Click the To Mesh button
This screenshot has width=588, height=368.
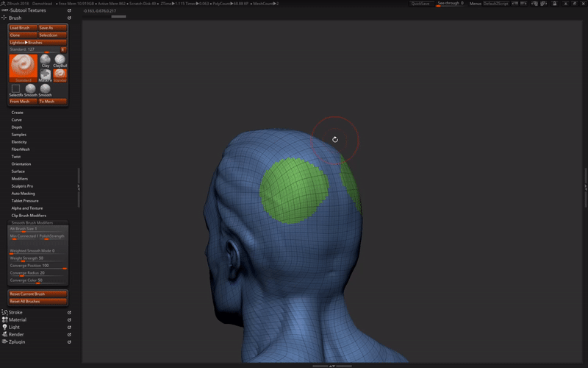coord(52,102)
